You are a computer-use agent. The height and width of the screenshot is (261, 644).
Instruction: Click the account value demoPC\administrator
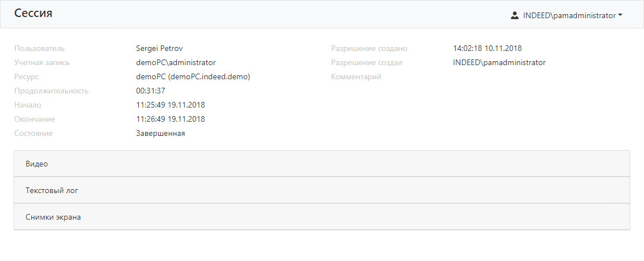tap(176, 62)
